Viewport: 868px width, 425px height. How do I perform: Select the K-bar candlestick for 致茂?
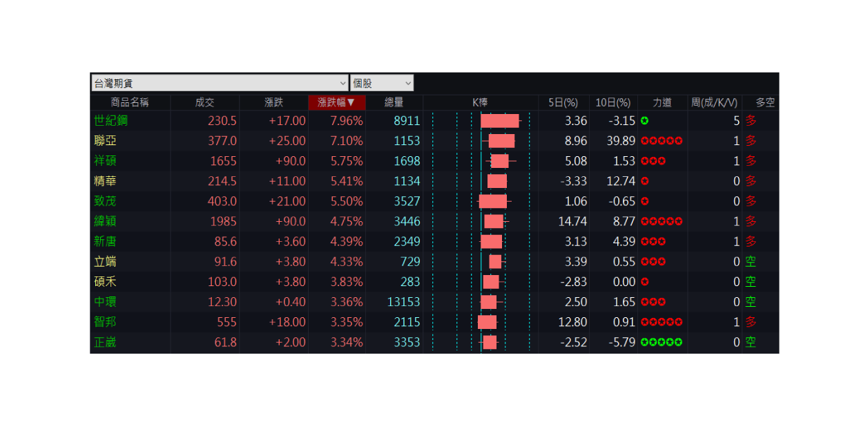[492, 201]
